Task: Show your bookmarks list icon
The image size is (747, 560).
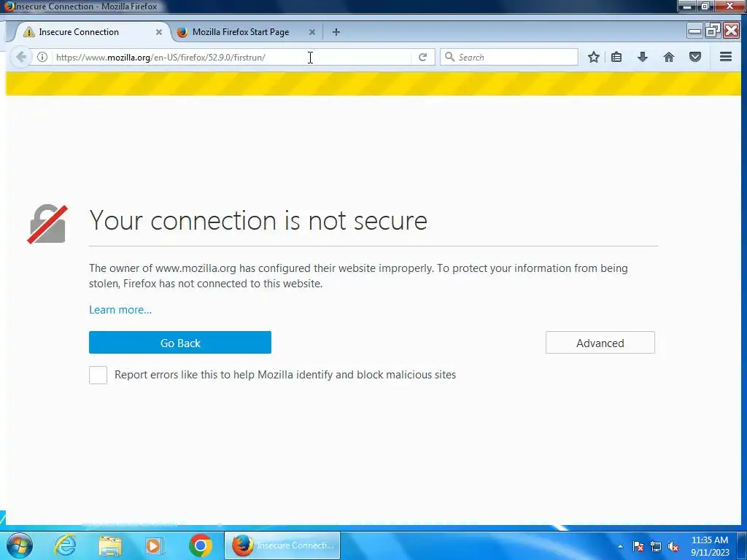Action: [616, 57]
